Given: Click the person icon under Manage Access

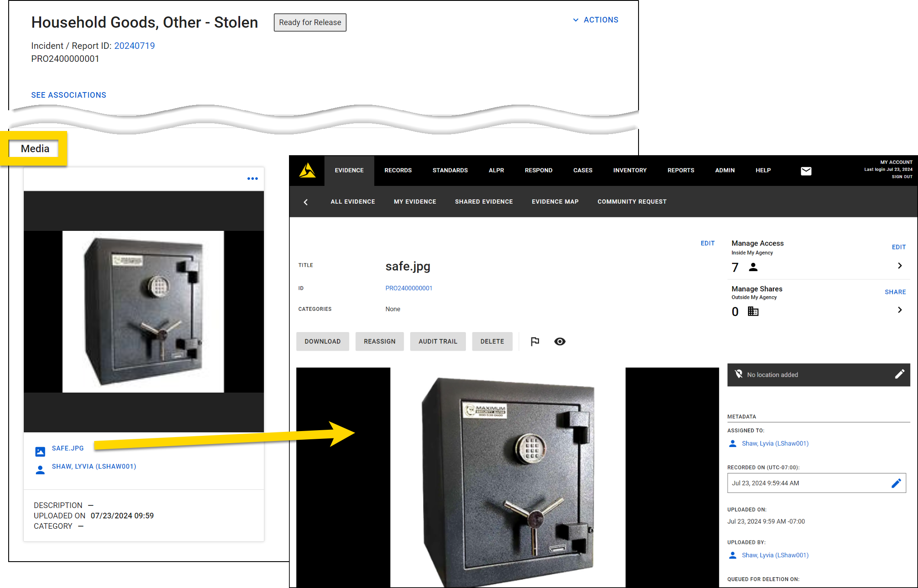Looking at the screenshot, I should [x=753, y=267].
